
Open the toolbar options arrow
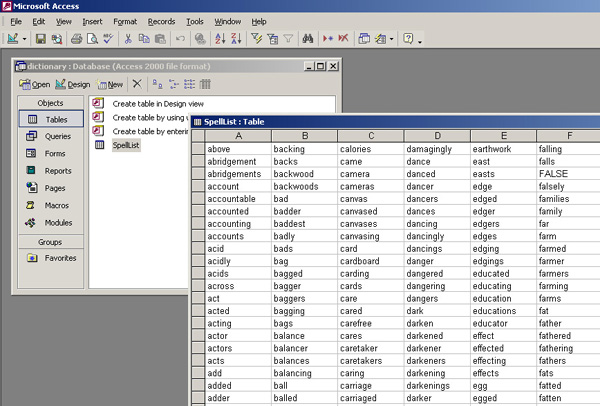tap(420, 40)
